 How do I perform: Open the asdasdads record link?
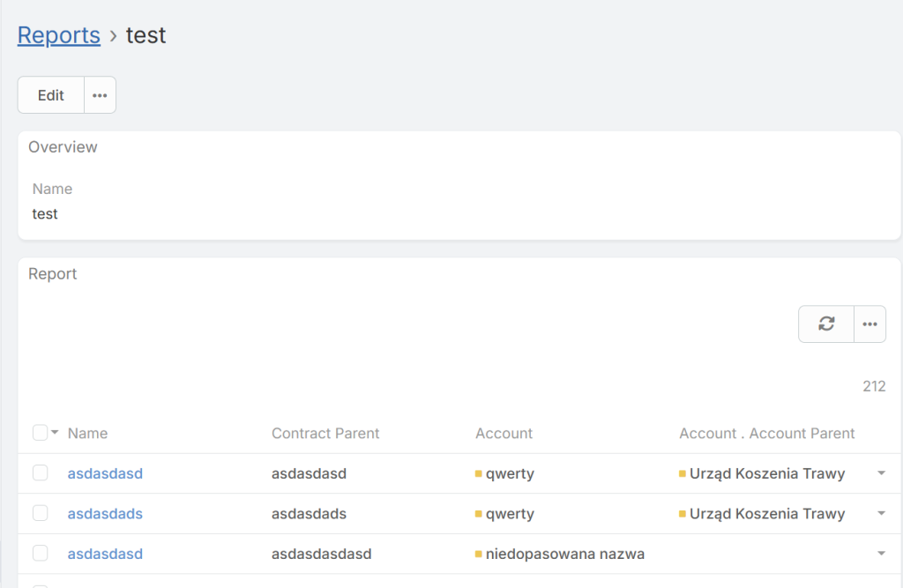[x=105, y=514]
